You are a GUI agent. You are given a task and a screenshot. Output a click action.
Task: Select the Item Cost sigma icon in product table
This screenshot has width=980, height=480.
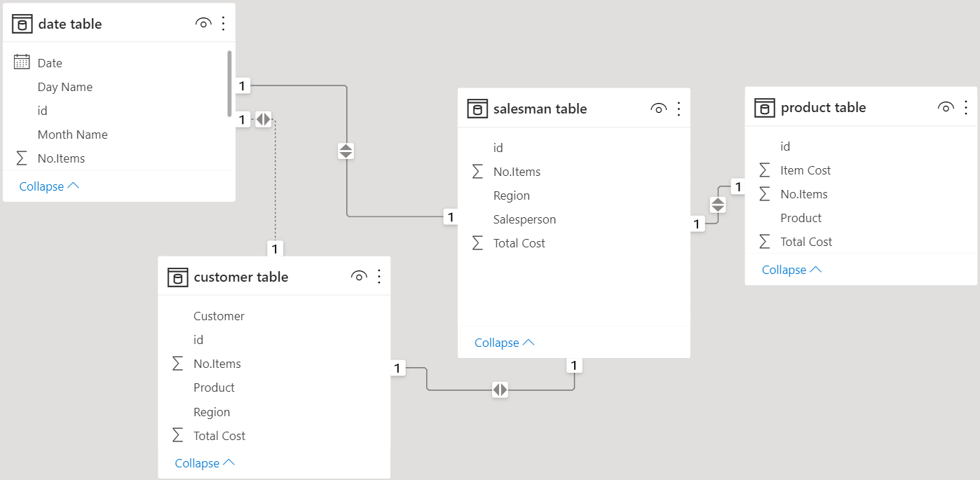[x=764, y=170]
